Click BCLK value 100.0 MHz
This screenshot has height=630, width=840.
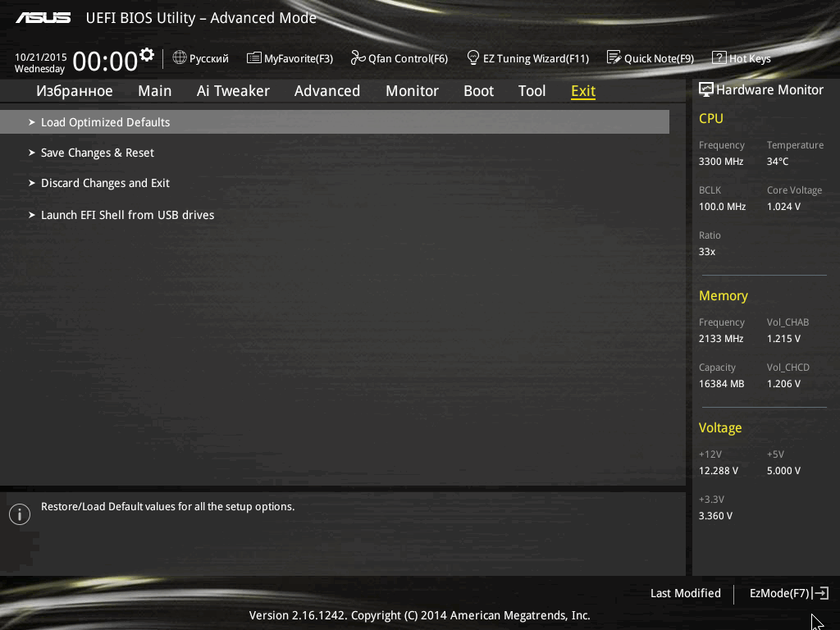722,206
